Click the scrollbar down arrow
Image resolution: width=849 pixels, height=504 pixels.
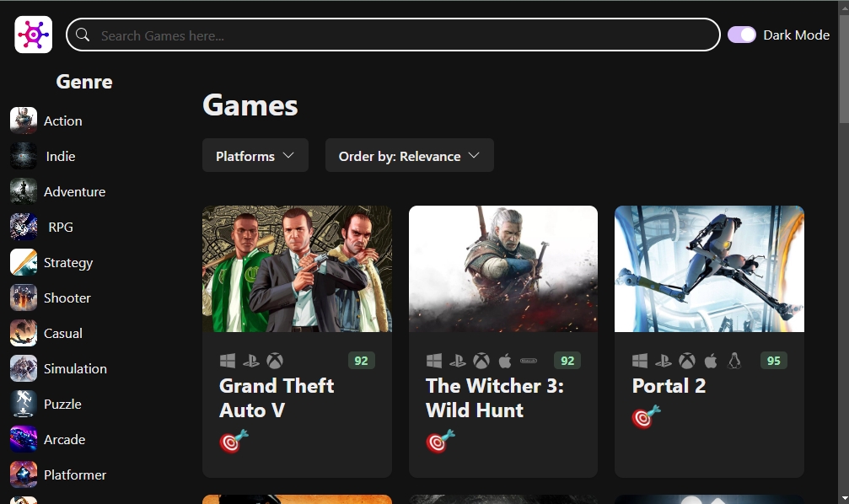tap(844, 499)
